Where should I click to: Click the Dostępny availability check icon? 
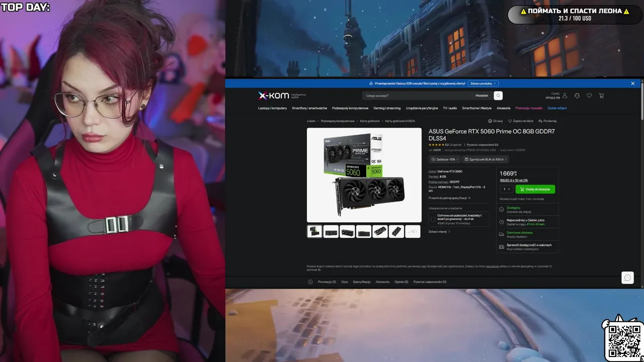pos(502,210)
